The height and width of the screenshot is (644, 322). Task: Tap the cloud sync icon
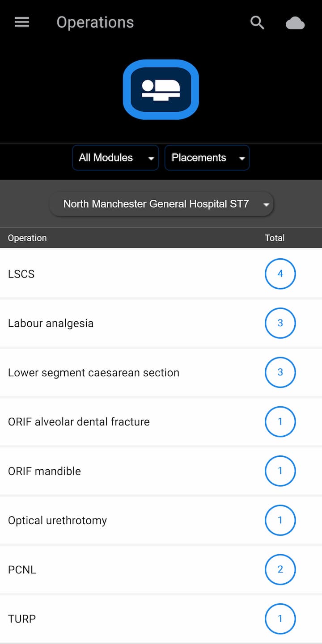pyautogui.click(x=295, y=23)
